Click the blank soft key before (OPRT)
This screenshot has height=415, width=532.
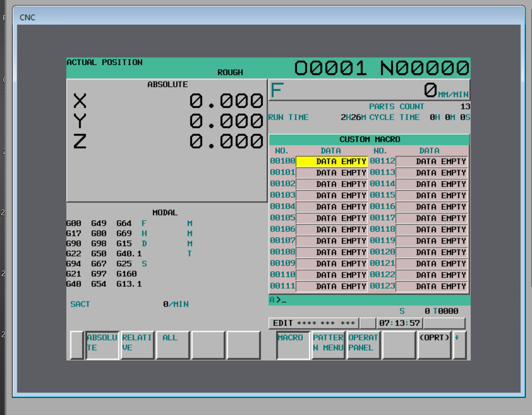click(x=399, y=345)
